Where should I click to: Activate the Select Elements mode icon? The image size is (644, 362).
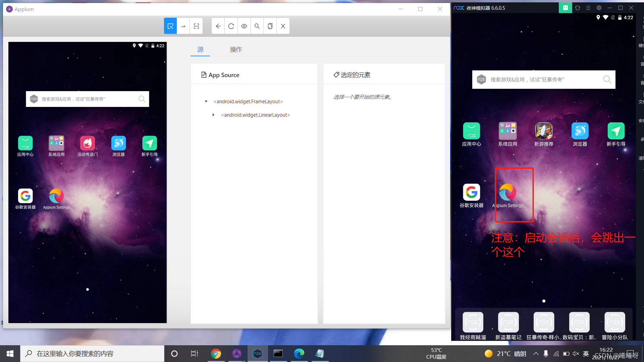(x=170, y=26)
